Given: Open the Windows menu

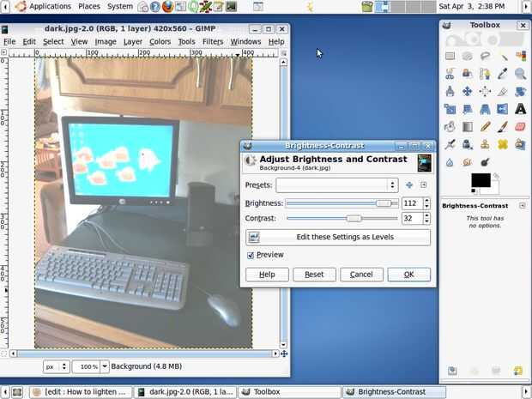Looking at the screenshot, I should point(245,42).
